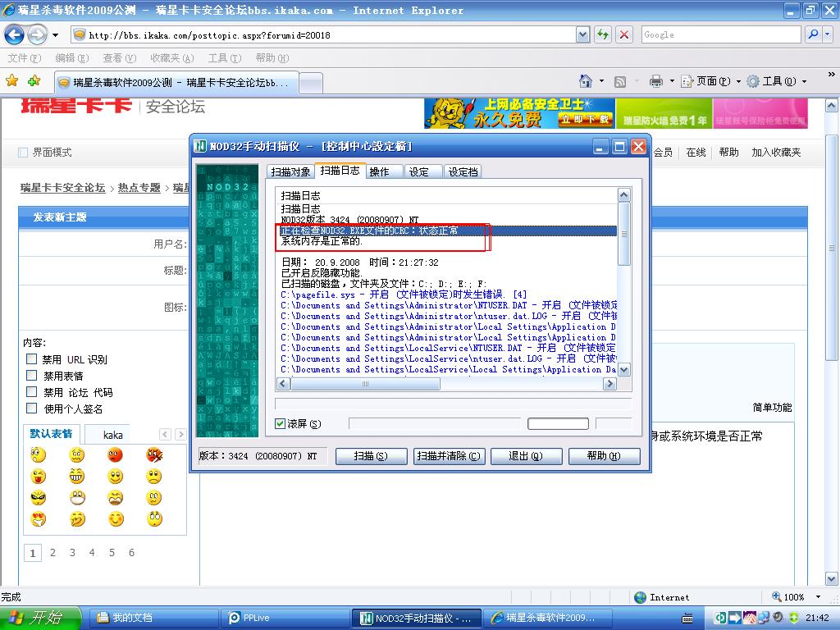Switch to the 扫描对象 tab
Screen dimensions: 840x630
290,171
